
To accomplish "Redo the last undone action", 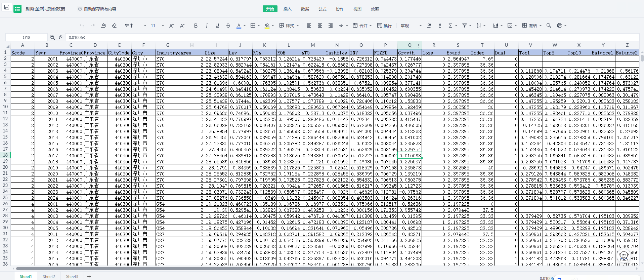I will tap(93, 26).
